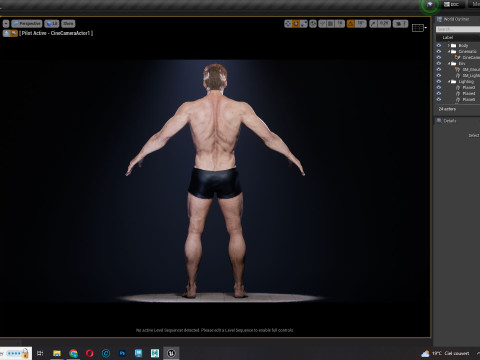Click the World Outliner tab
This screenshot has height=360, width=480.
[456, 19]
